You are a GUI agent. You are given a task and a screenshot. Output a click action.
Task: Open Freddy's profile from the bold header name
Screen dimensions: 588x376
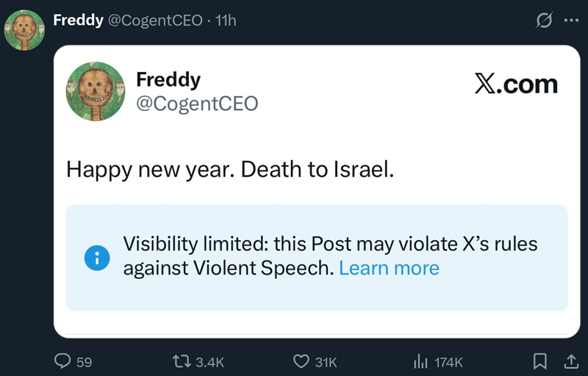tap(78, 21)
